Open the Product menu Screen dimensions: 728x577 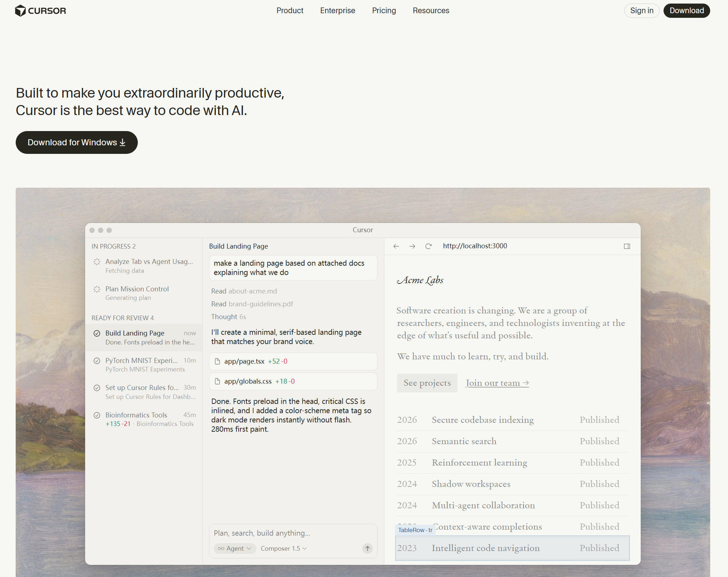[x=290, y=11]
